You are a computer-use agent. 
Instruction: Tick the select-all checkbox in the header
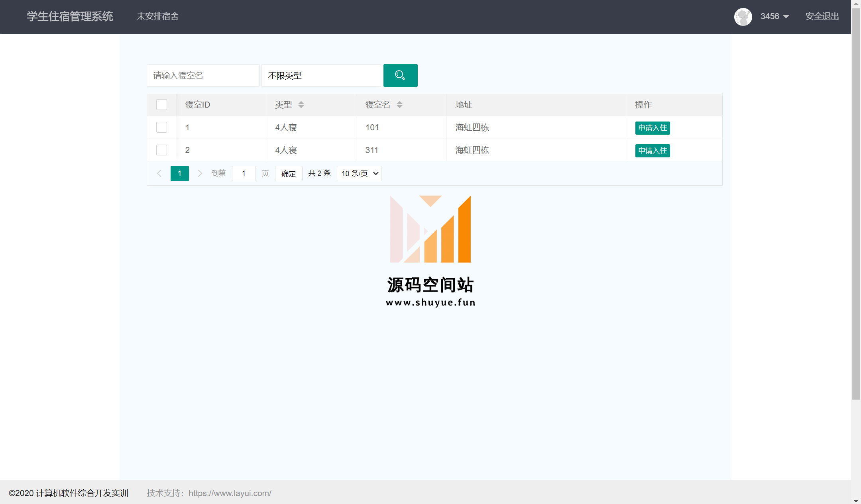[161, 104]
